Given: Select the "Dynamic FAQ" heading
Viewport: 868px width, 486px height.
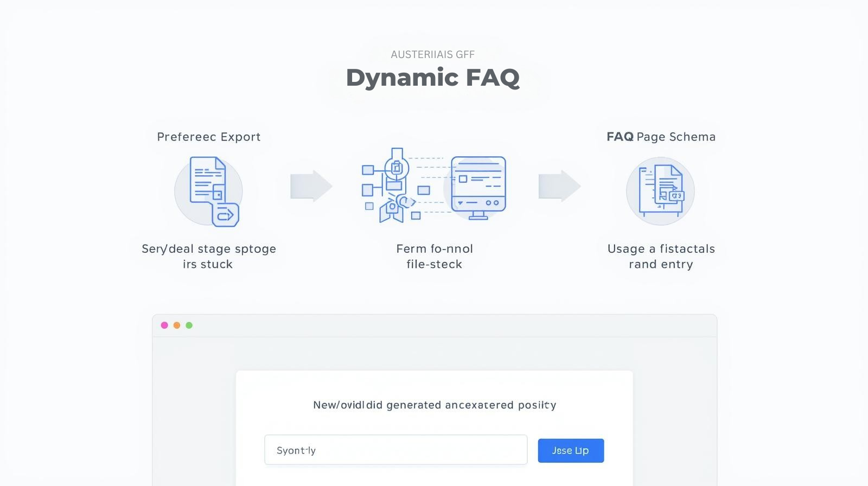Looking at the screenshot, I should (433, 78).
